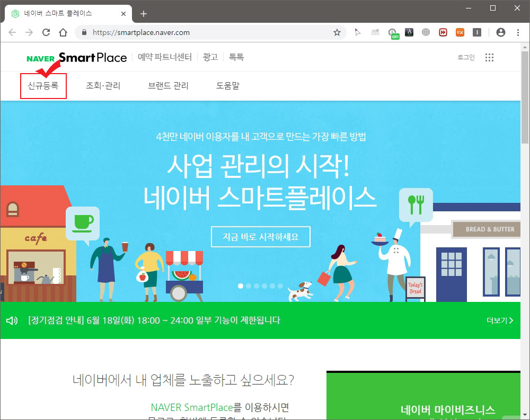
Task: Open the 조회·관리 menu
Action: point(103,86)
